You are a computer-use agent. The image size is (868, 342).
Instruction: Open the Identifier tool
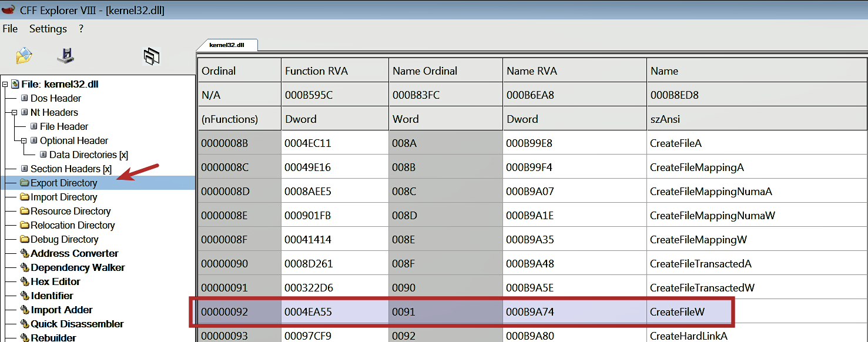click(52, 296)
